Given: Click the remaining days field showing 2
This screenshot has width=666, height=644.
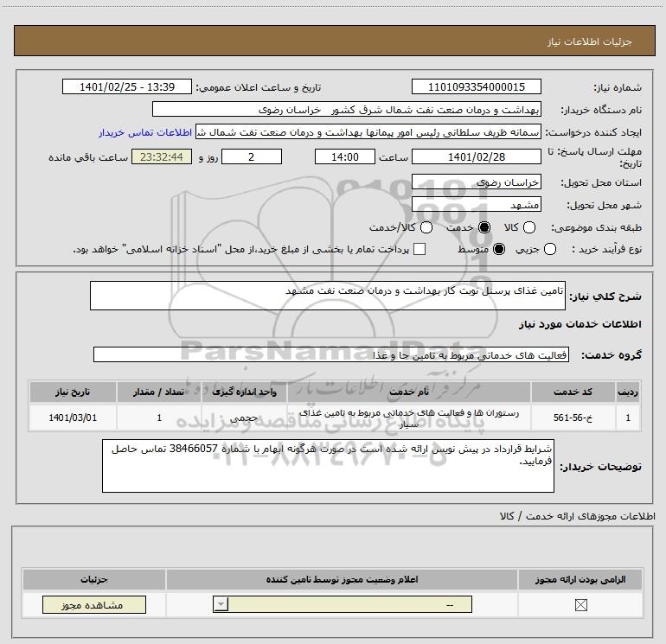Looking at the screenshot, I should (252, 156).
